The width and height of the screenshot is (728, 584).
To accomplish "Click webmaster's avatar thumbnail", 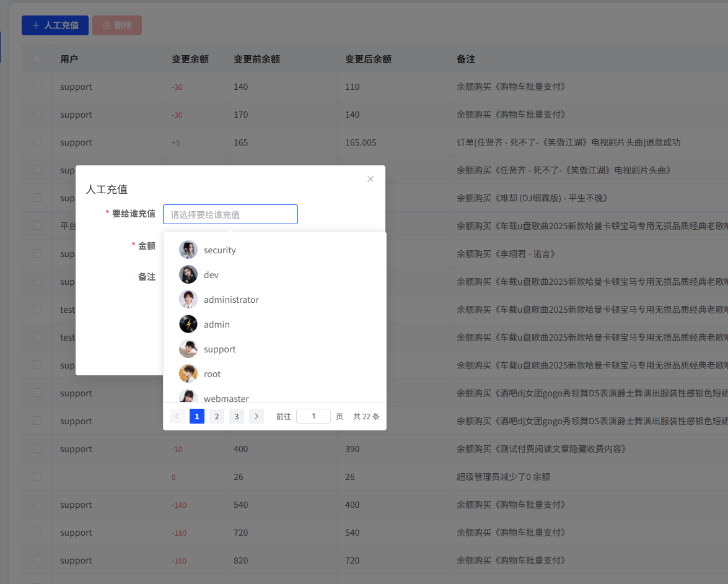I will (188, 397).
